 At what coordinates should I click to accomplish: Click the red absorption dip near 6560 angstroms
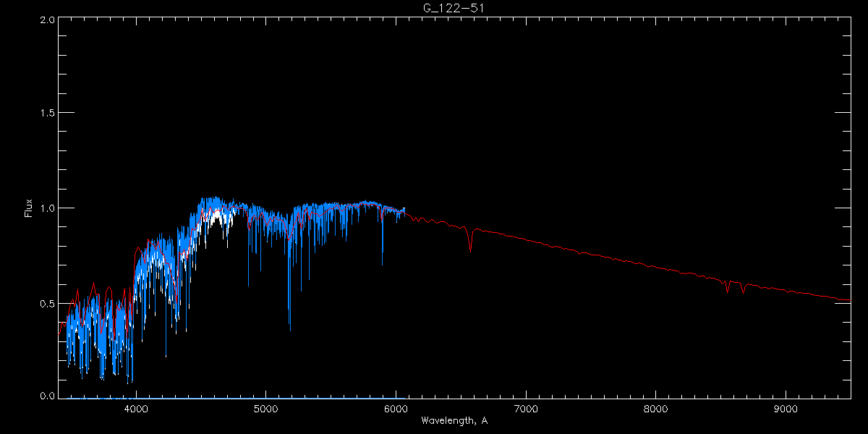471,240
